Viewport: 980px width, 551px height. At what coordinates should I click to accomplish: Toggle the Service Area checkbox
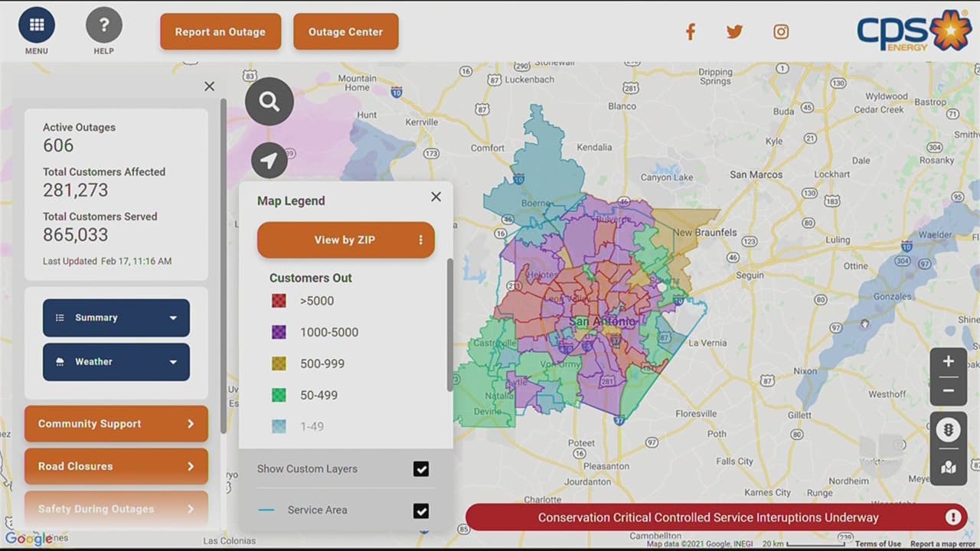(x=420, y=510)
